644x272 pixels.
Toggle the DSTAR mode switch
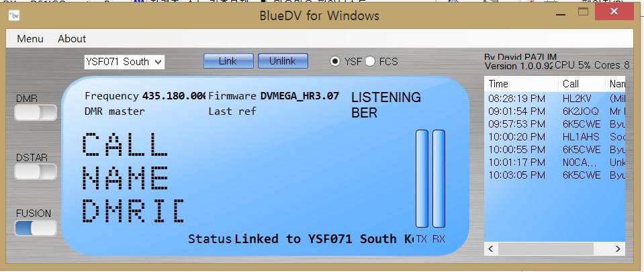(x=36, y=171)
